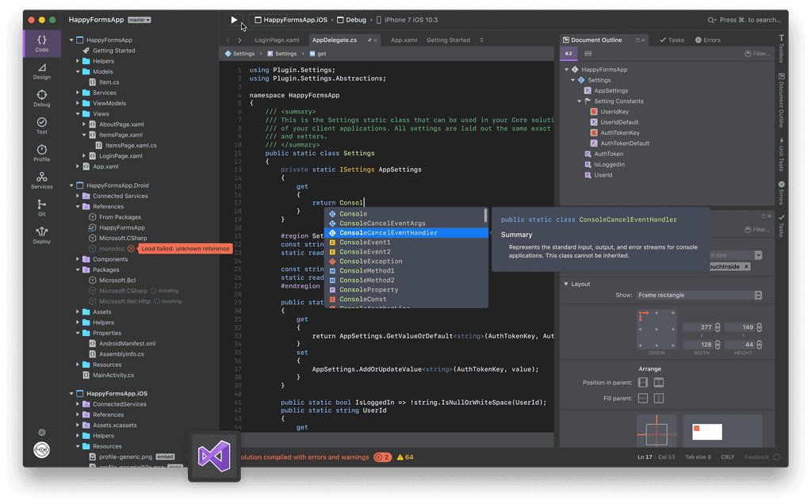Select ConsoleException in autocomplete list
The image size is (812, 504).
(406, 262)
